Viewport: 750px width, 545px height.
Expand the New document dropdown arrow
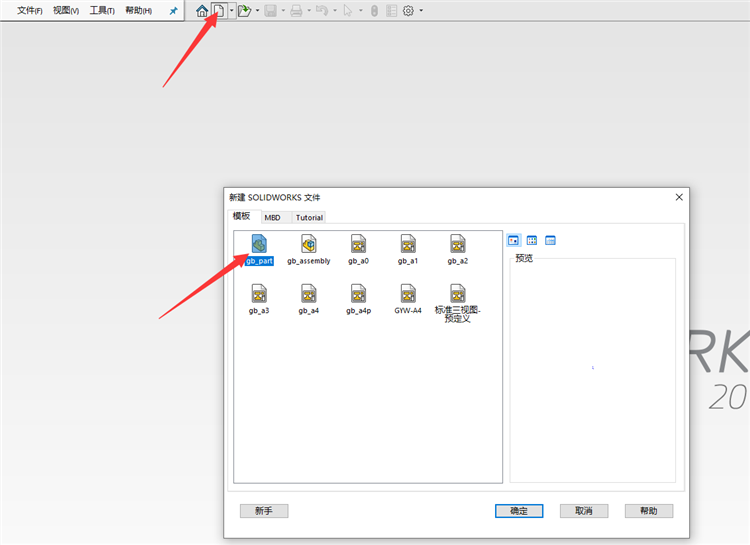(x=232, y=11)
